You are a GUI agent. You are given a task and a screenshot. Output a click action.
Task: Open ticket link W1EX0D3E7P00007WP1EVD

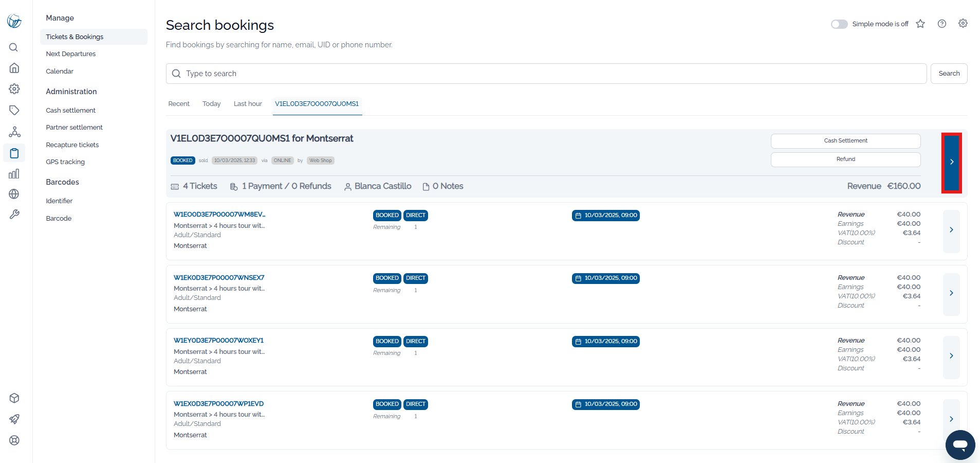218,404
